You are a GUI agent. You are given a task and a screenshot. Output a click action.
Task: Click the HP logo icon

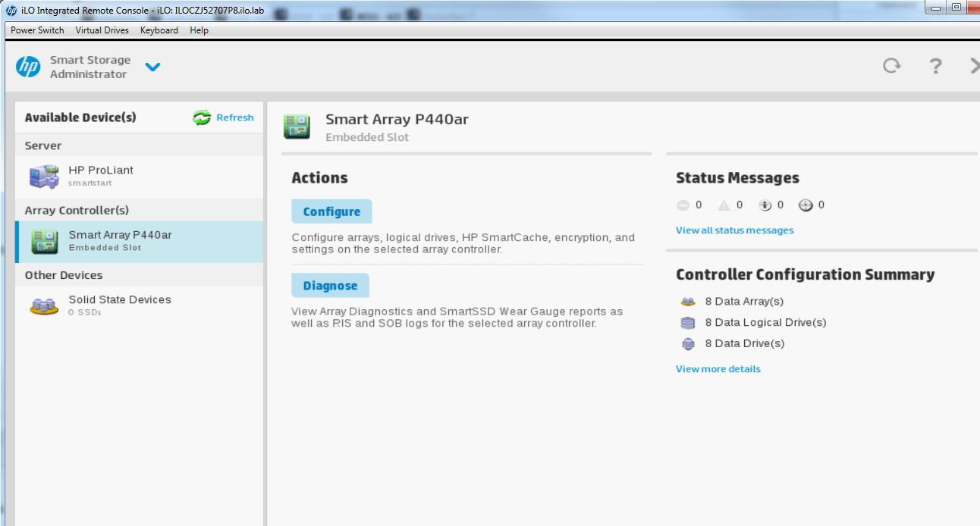coord(28,67)
